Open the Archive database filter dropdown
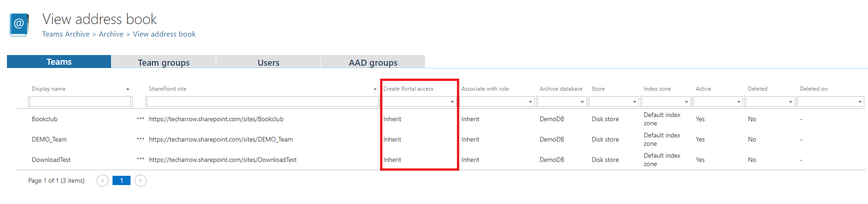This screenshot has height=204, width=868. (582, 102)
